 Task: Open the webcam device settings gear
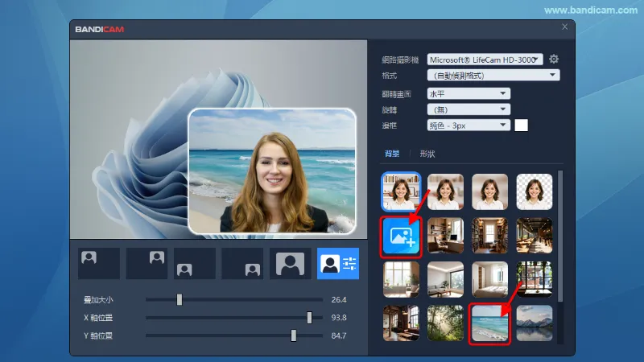point(554,59)
